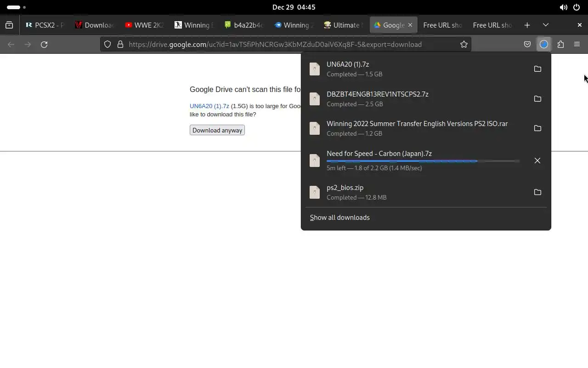Go forward one page
588x368 pixels.
pos(28,44)
